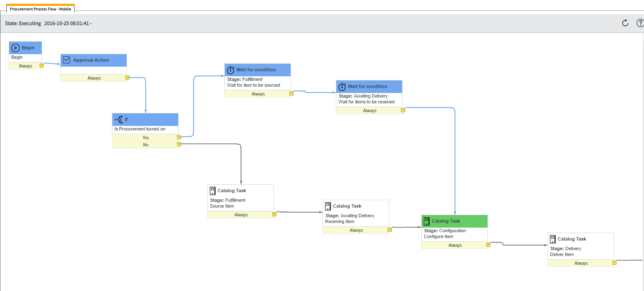The height and width of the screenshot is (291, 644).
Task: Click stopwatch icon on Awaiting Delivery Wait for condition
Action: click(342, 86)
